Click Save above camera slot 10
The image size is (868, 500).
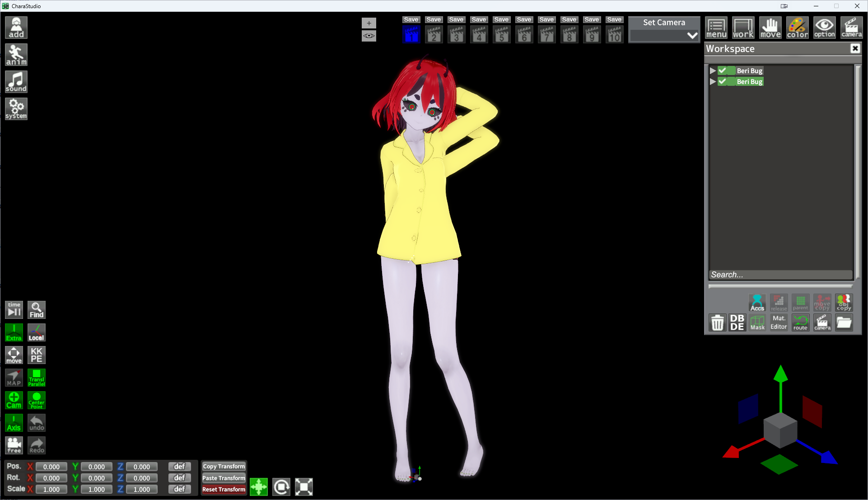614,19
